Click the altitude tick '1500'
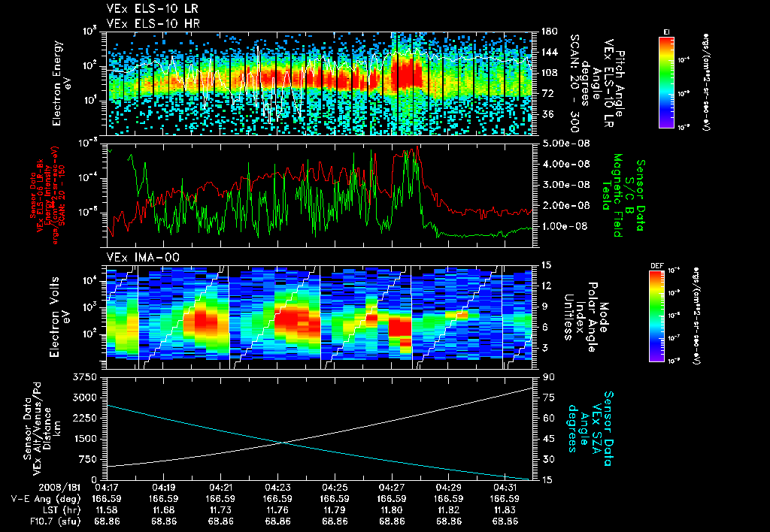This screenshot has height=532, width=770. [x=84, y=439]
